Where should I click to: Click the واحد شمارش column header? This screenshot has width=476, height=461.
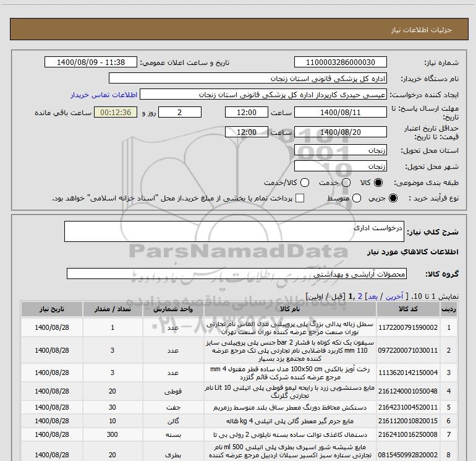pos(173,309)
